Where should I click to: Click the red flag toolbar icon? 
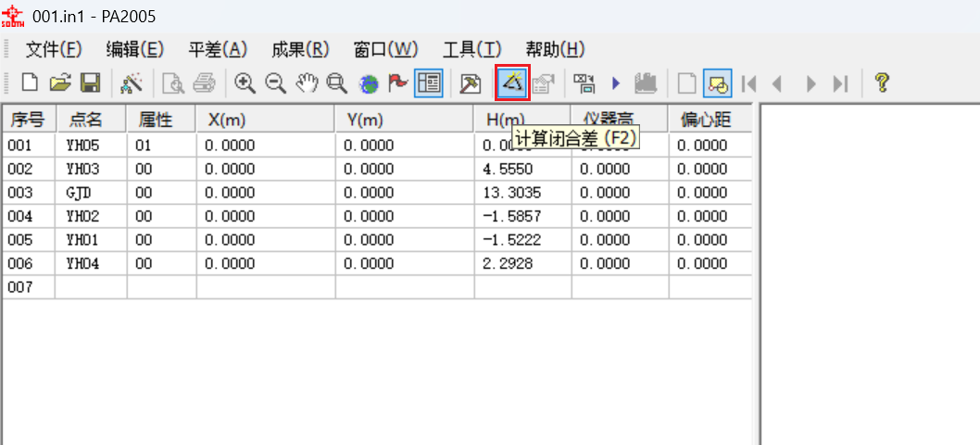(398, 82)
